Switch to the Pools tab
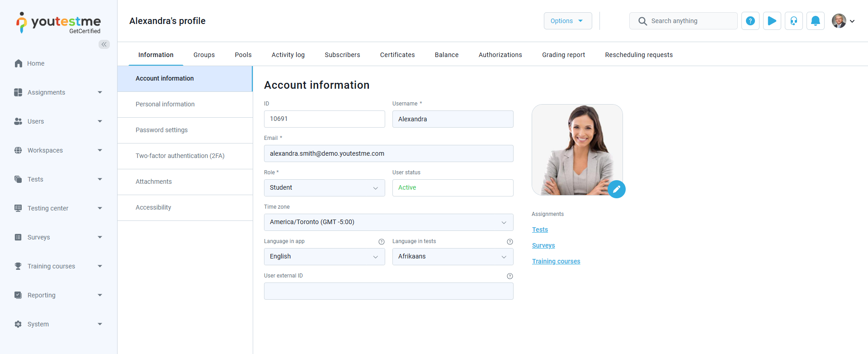 coord(243,55)
